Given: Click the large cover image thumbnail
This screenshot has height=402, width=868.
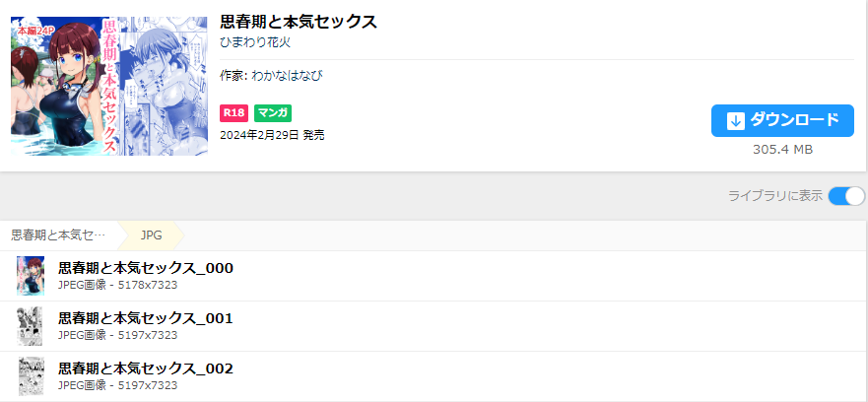Looking at the screenshot, I should click(109, 86).
